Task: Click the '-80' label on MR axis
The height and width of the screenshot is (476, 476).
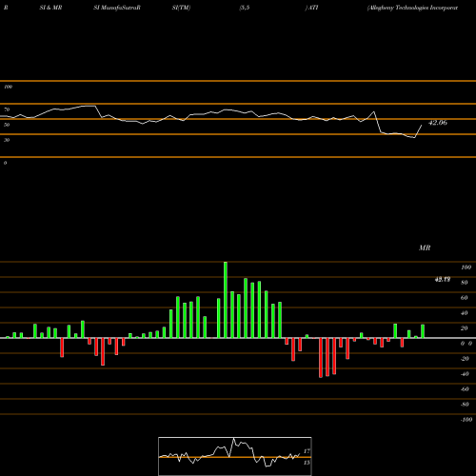Action: click(x=465, y=405)
